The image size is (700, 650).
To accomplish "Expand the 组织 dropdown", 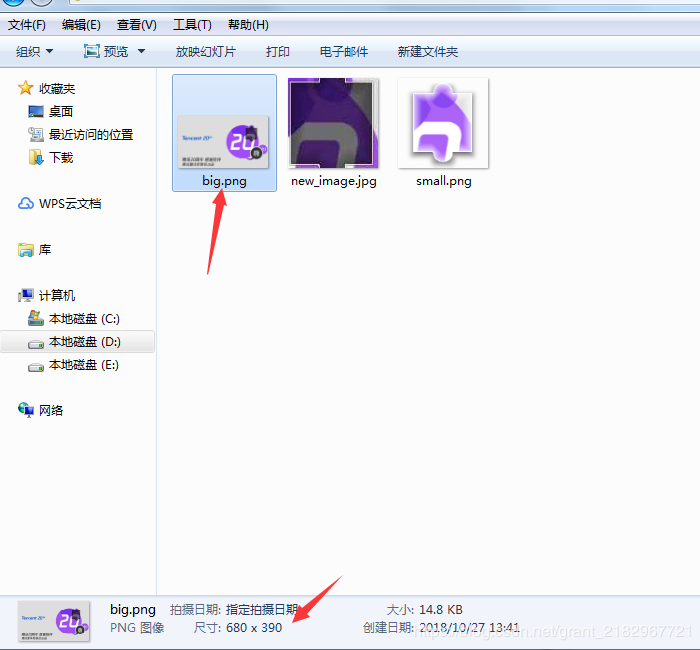I will coord(35,52).
